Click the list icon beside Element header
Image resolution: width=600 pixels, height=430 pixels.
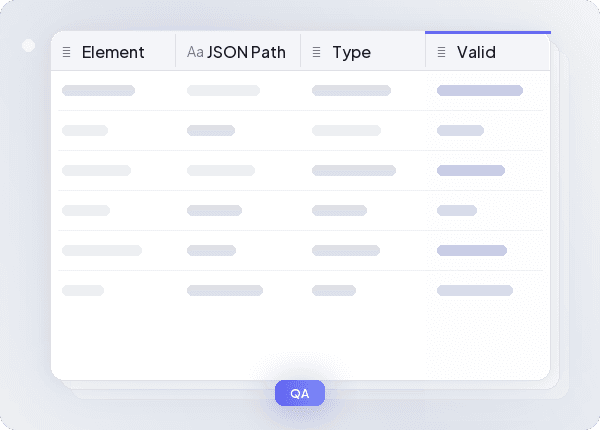[66, 53]
